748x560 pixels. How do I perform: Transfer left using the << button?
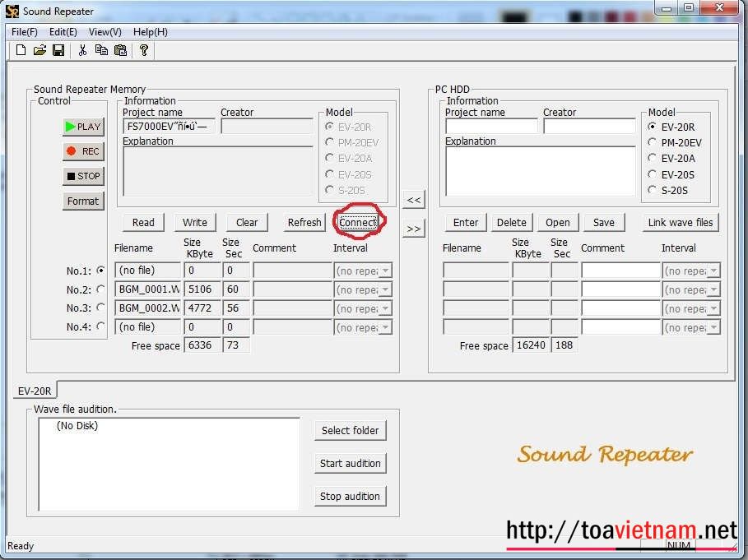click(x=414, y=200)
